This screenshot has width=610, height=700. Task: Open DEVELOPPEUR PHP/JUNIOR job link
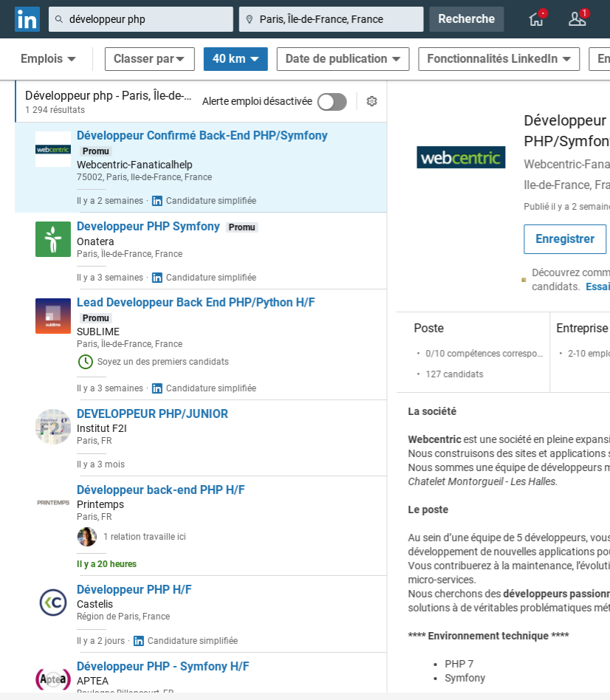152,414
